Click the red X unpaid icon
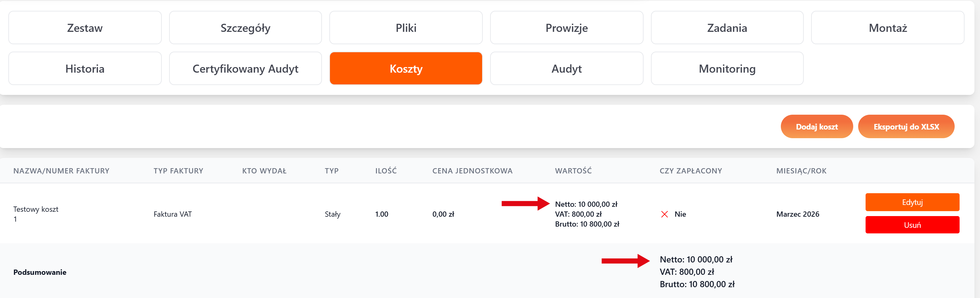 coord(664,214)
